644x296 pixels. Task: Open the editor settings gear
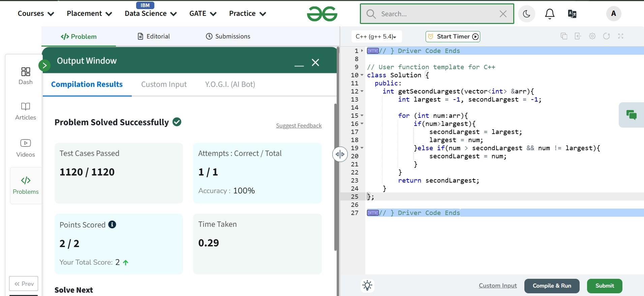click(592, 36)
